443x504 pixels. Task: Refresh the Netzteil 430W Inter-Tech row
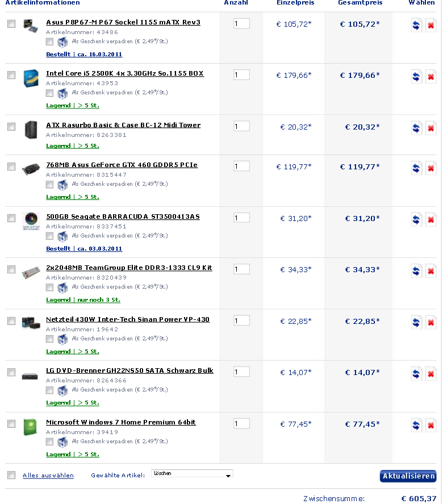pyautogui.click(x=416, y=322)
